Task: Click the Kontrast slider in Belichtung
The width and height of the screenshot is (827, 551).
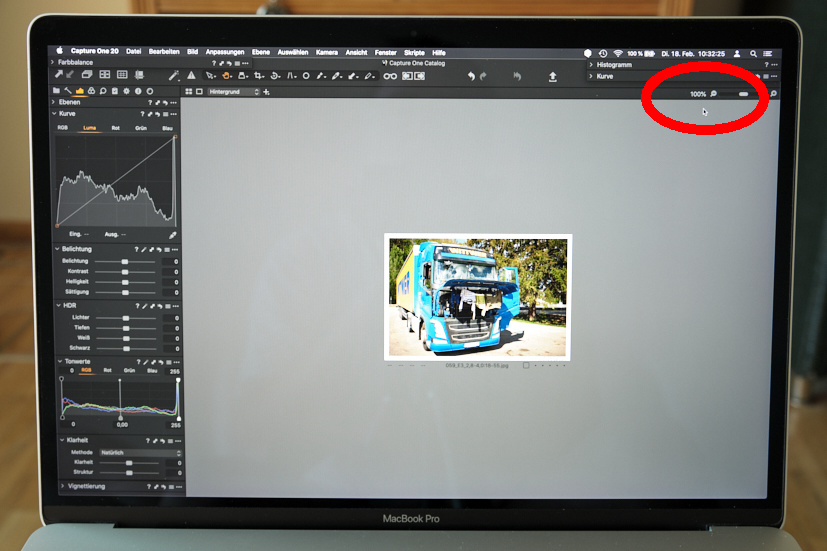Action: tap(125, 271)
